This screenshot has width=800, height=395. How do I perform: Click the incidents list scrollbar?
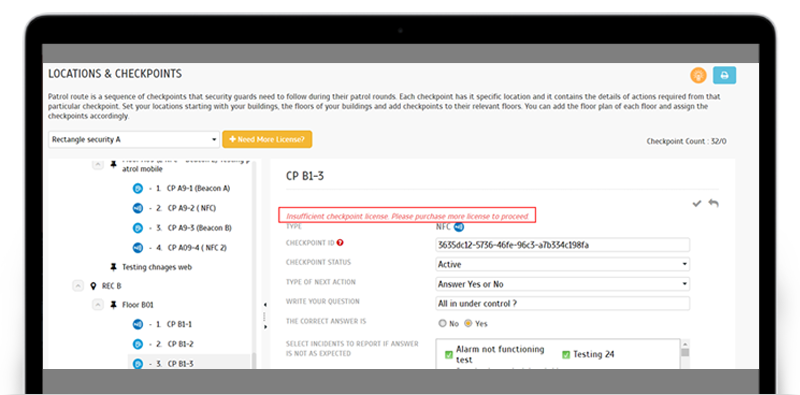tap(685, 353)
